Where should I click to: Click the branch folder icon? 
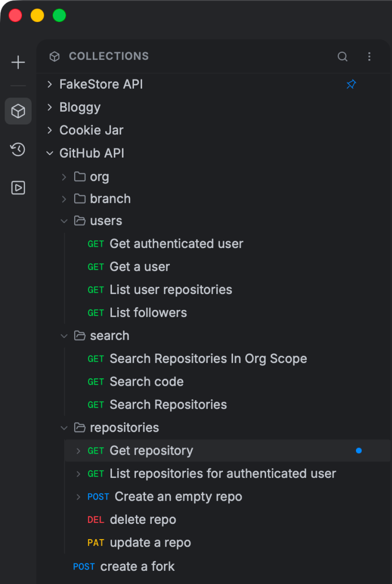pyautogui.click(x=80, y=199)
